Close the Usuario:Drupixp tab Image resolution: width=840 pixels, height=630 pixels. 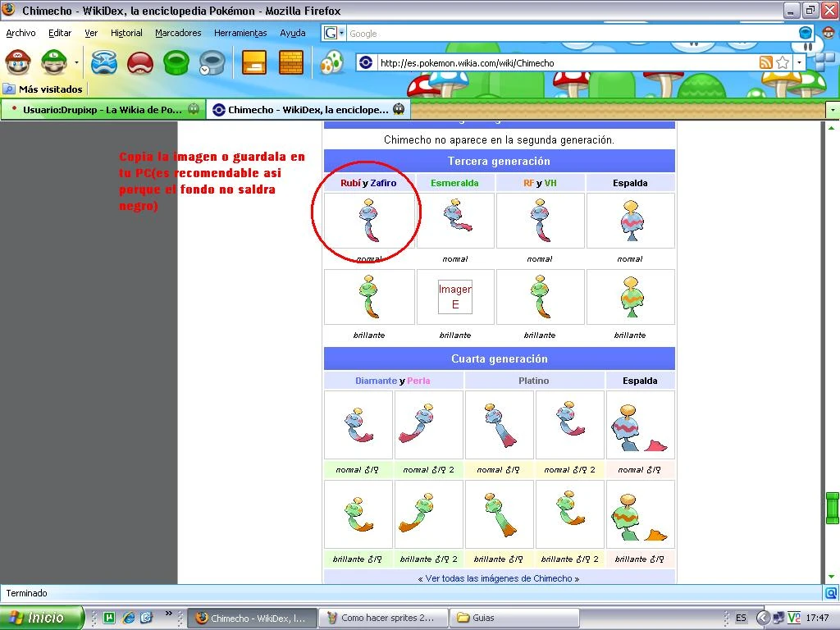point(194,109)
